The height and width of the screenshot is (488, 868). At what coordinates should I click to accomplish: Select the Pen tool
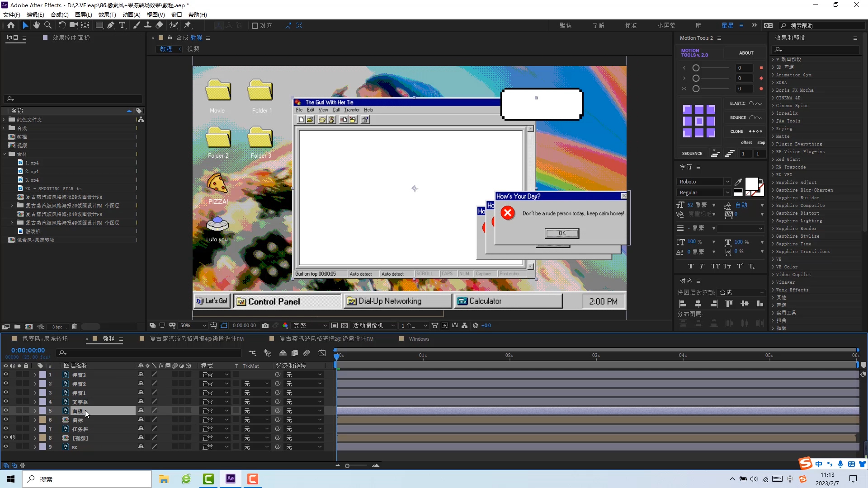coord(111,25)
